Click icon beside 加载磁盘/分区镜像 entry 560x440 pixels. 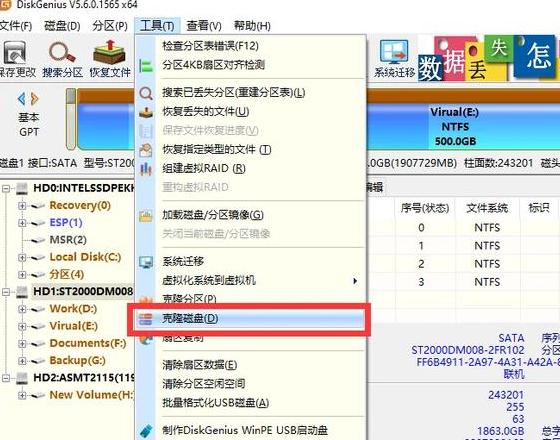(x=146, y=216)
